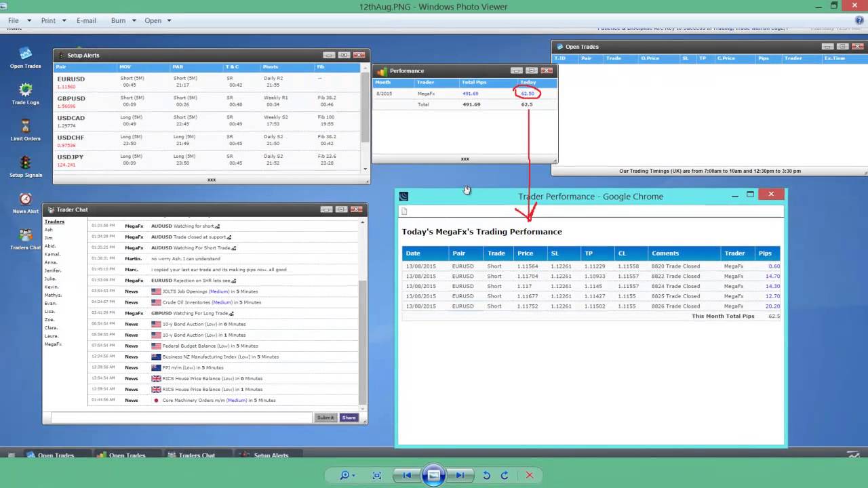Viewport: 868px width, 488px height.
Task: Expand the Print menu arrow
Action: (64, 20)
